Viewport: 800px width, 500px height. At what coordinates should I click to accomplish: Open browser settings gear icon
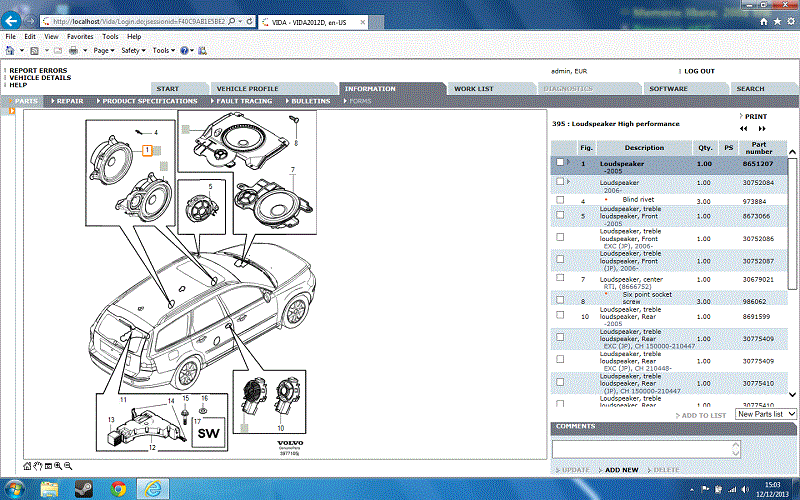pos(791,21)
